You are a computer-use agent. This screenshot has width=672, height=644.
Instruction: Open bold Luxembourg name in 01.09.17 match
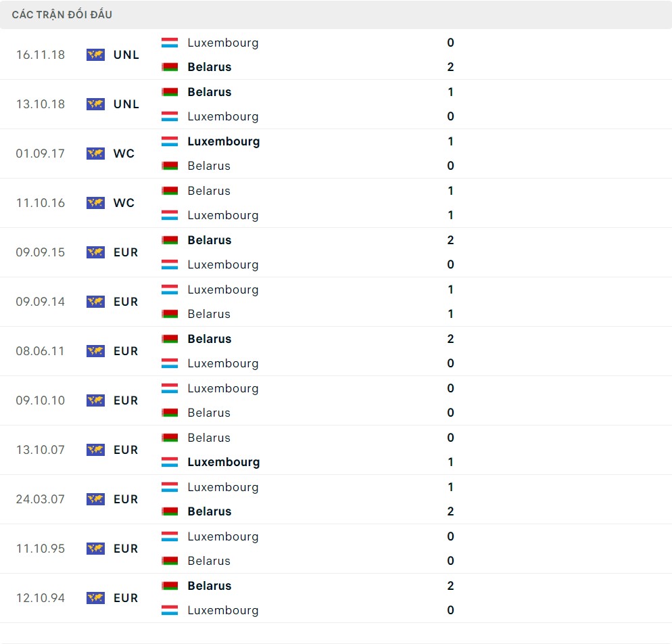coord(224,141)
